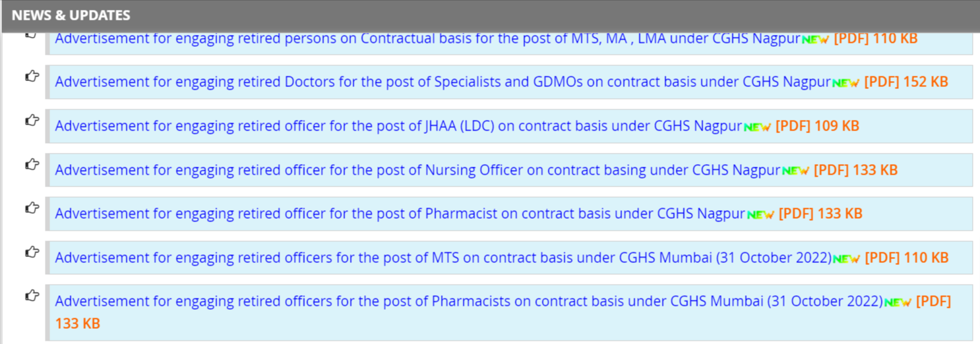The image size is (980, 344).
Task: Click the [PDF] 152 KB download label
Action: [906, 82]
